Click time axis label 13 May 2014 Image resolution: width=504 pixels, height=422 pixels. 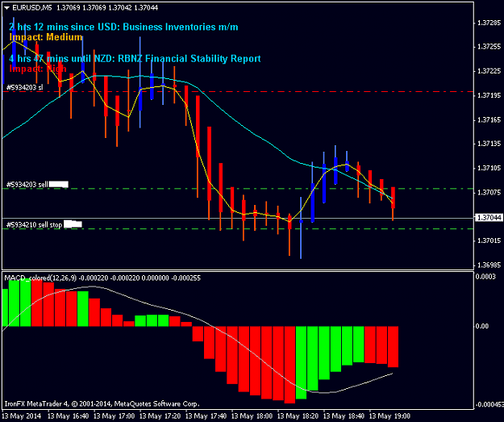click(x=23, y=416)
